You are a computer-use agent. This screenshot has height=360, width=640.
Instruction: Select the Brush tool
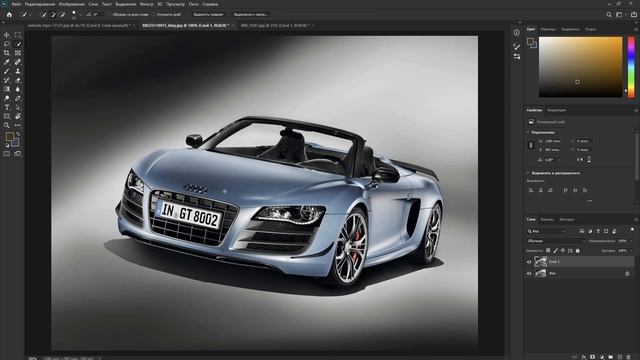click(x=7, y=71)
